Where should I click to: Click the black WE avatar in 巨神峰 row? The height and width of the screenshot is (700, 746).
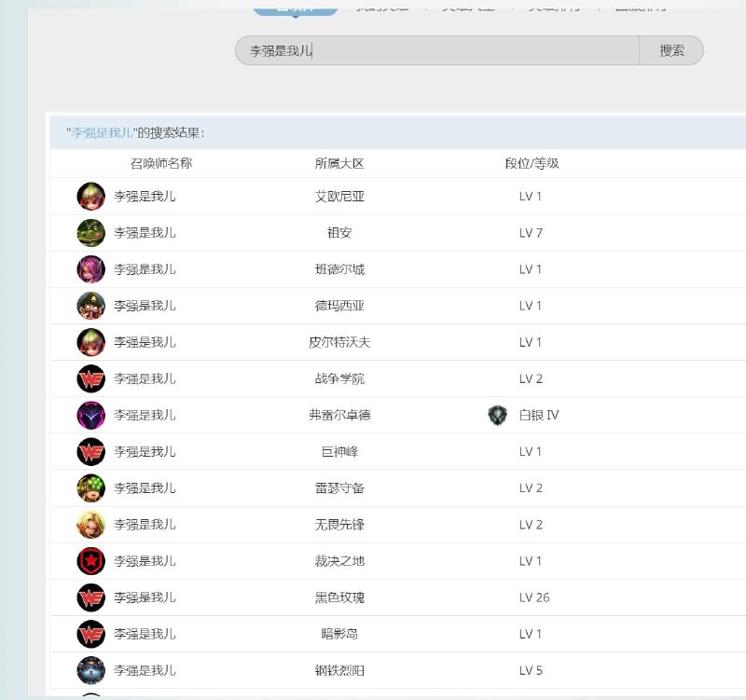coord(90,451)
